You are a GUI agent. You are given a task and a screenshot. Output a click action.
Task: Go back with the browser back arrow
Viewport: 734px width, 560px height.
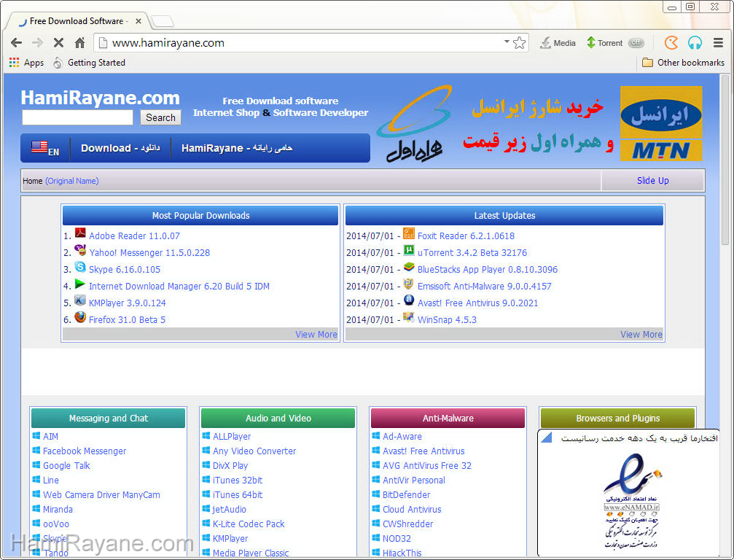(16, 42)
